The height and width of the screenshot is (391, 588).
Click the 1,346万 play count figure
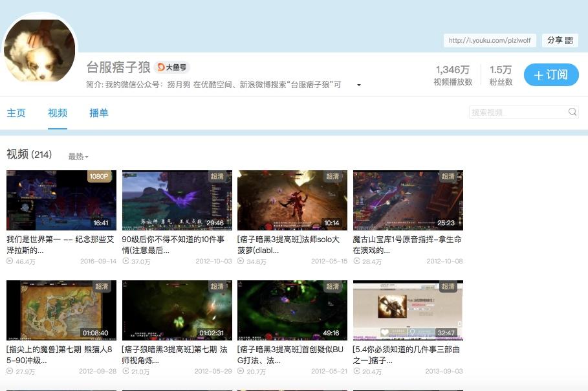click(x=453, y=70)
